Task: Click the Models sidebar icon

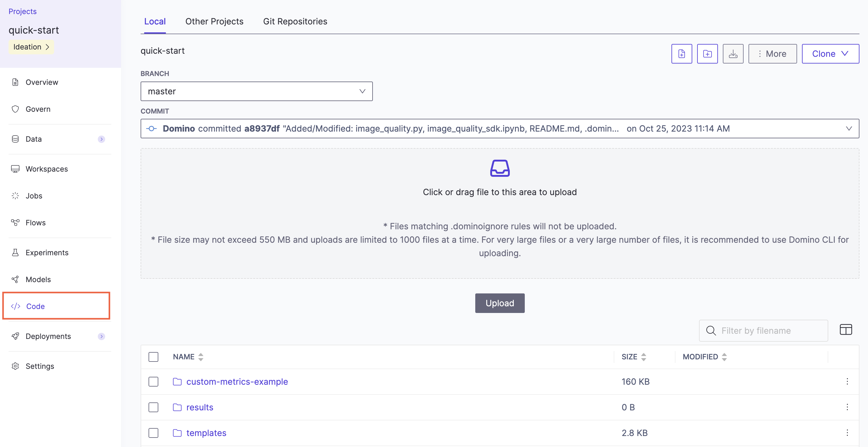Action: 16,279
